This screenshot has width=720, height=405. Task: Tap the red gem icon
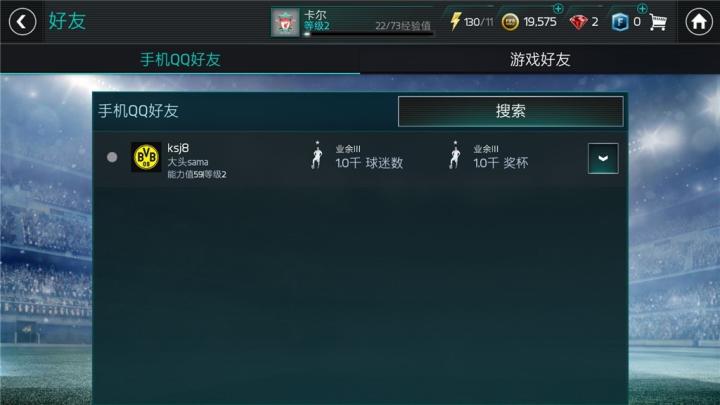point(578,22)
